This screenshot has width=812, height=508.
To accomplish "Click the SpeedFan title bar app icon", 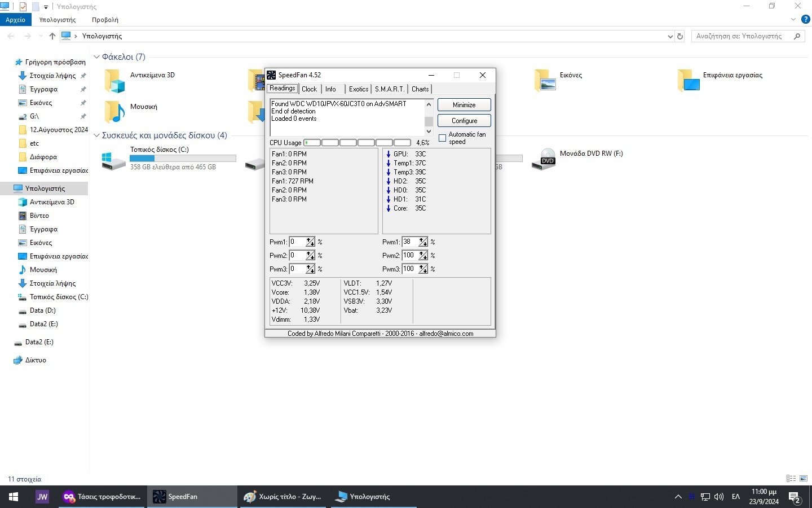I will tap(271, 75).
